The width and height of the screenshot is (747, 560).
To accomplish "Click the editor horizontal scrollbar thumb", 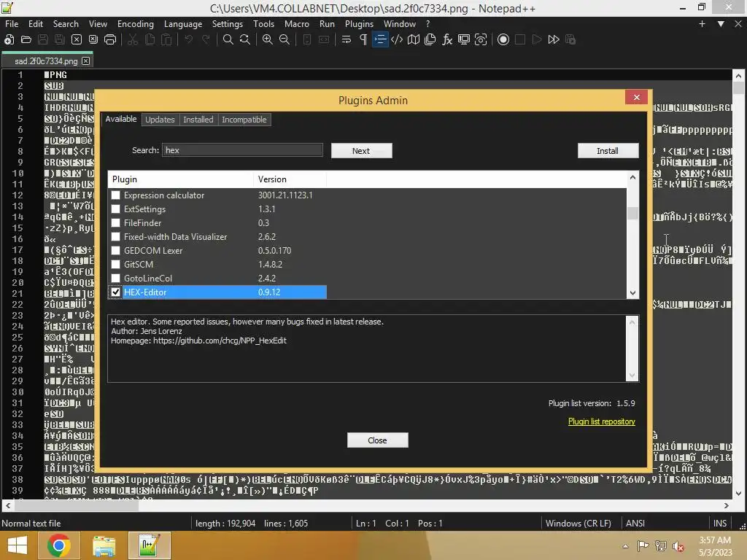I will [76, 506].
